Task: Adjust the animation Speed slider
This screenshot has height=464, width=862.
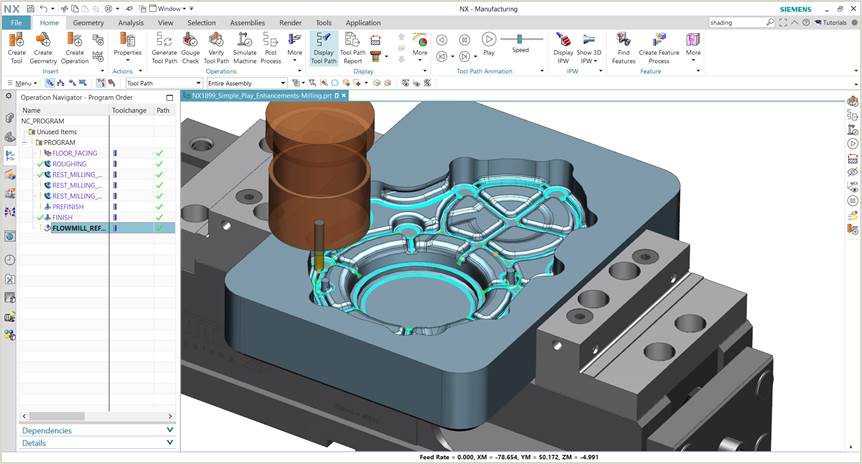Action: point(519,38)
